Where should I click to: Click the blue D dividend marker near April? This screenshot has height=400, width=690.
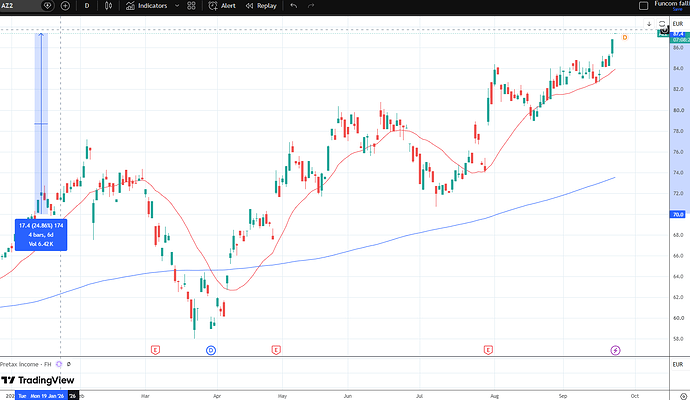[211, 350]
